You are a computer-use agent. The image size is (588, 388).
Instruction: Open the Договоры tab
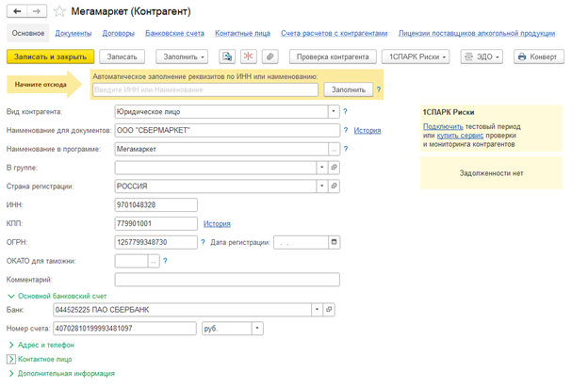[119, 33]
